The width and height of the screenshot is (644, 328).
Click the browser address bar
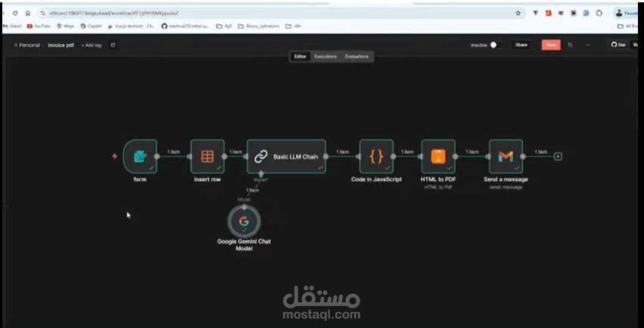pos(279,13)
